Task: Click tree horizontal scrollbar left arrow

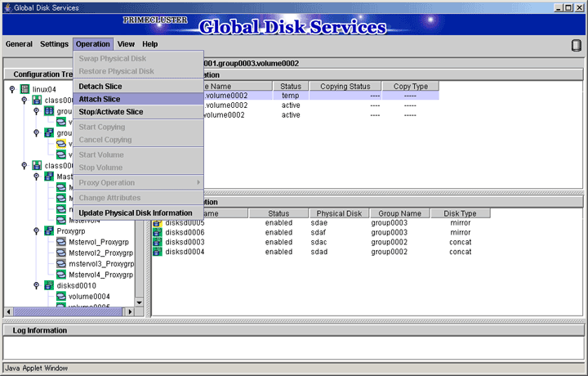Action: tap(9, 311)
